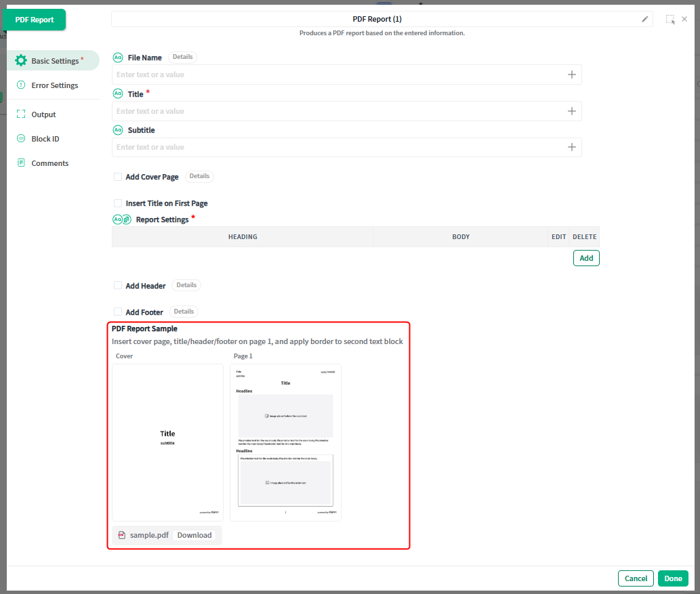Click the sample.pdf file icon
Viewport: 700px width, 594px height.
121,535
